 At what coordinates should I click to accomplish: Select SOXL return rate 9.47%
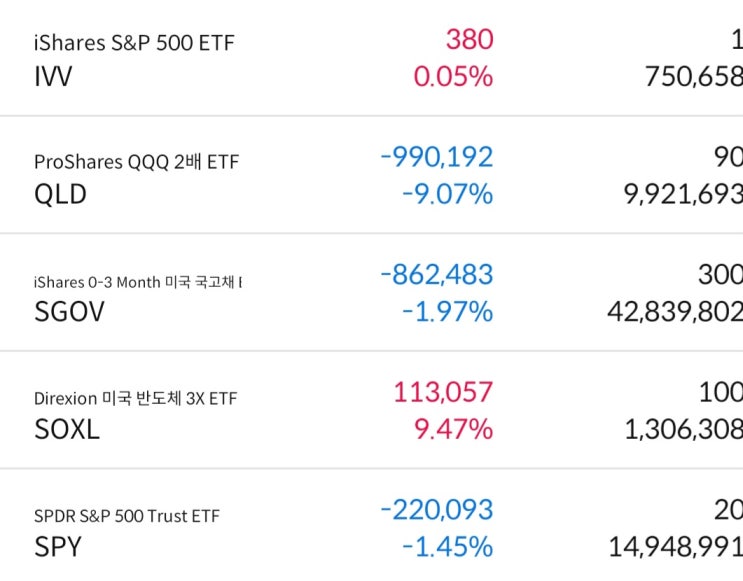pyautogui.click(x=453, y=429)
